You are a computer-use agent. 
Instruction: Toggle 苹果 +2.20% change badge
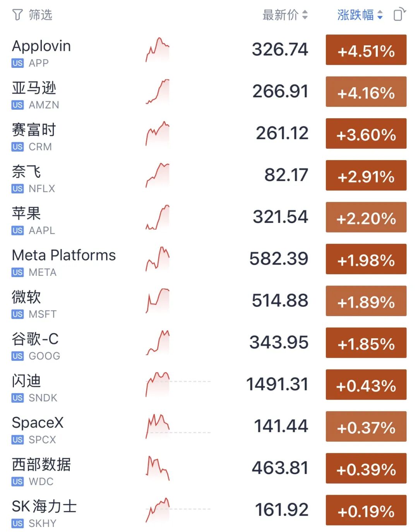tap(366, 217)
